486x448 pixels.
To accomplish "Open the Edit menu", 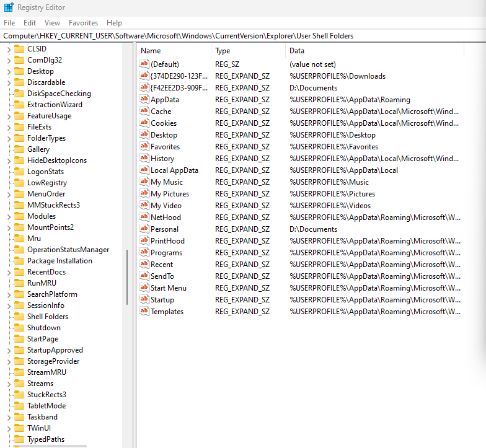I will coord(30,22).
